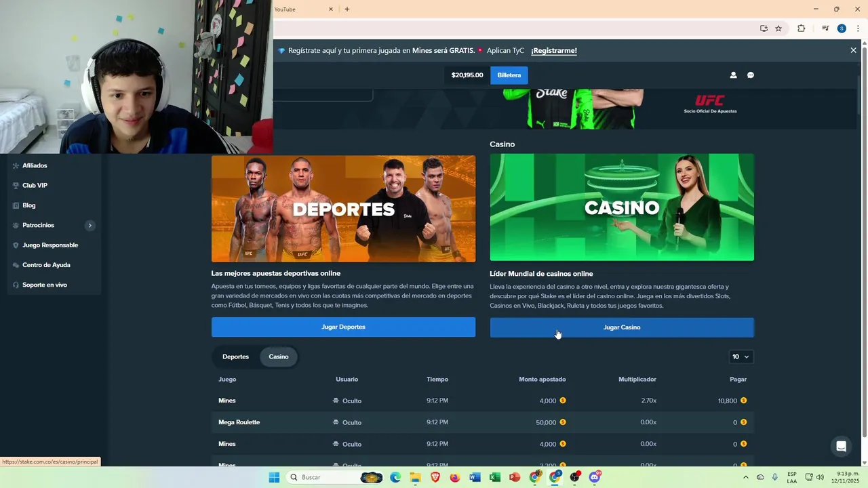This screenshot has height=488, width=868.
Task: Click the Jugar Casino button
Action: point(622,327)
